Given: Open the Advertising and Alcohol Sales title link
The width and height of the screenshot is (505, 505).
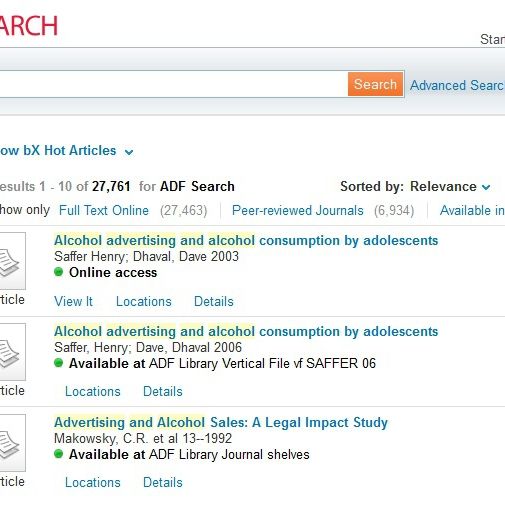Looking at the screenshot, I should click(x=221, y=423).
